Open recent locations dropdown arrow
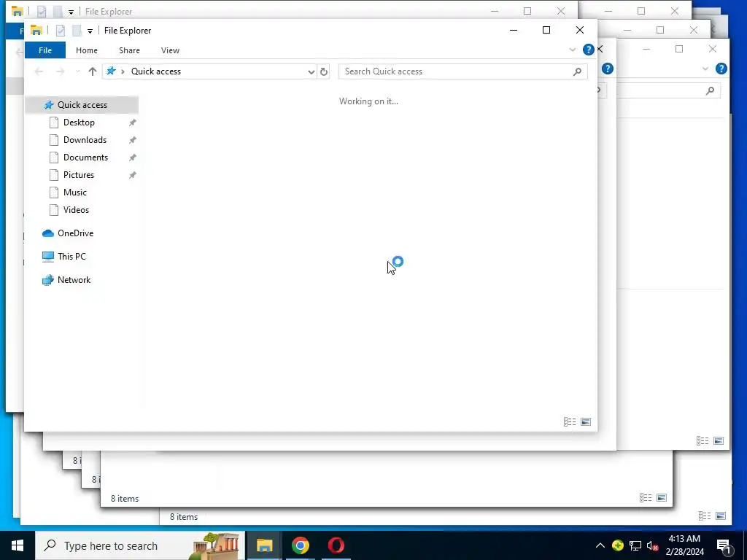The height and width of the screenshot is (560, 747). 77,71
